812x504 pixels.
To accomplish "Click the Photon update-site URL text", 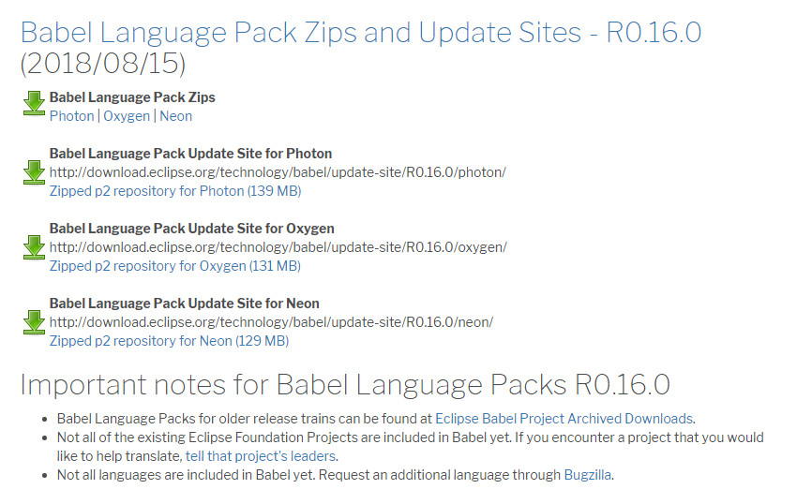I will pos(278,172).
